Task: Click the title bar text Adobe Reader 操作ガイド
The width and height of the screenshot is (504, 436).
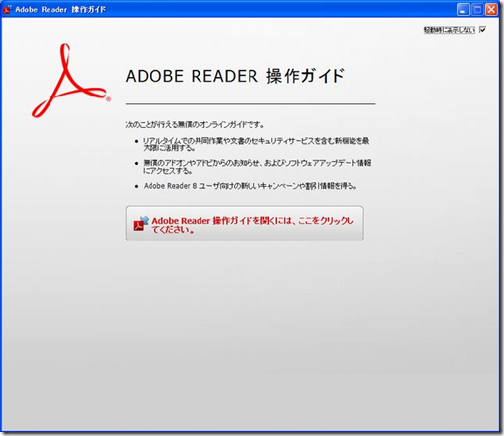Action: click(x=60, y=10)
